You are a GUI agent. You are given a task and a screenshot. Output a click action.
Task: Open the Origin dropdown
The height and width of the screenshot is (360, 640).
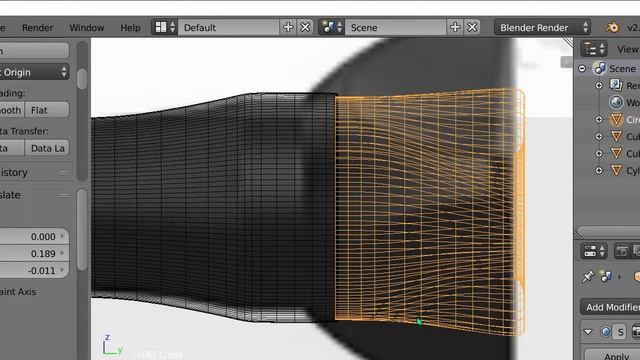click(x=34, y=72)
